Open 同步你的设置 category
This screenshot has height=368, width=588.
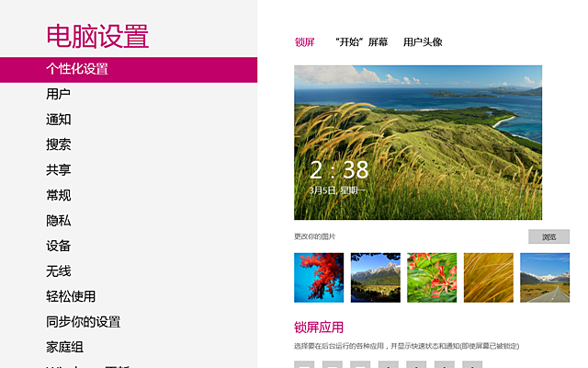pyautogui.click(x=83, y=322)
